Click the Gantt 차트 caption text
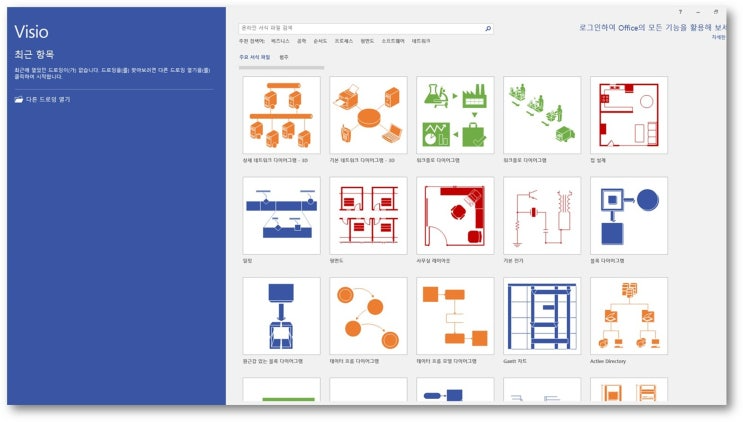 pyautogui.click(x=515, y=361)
